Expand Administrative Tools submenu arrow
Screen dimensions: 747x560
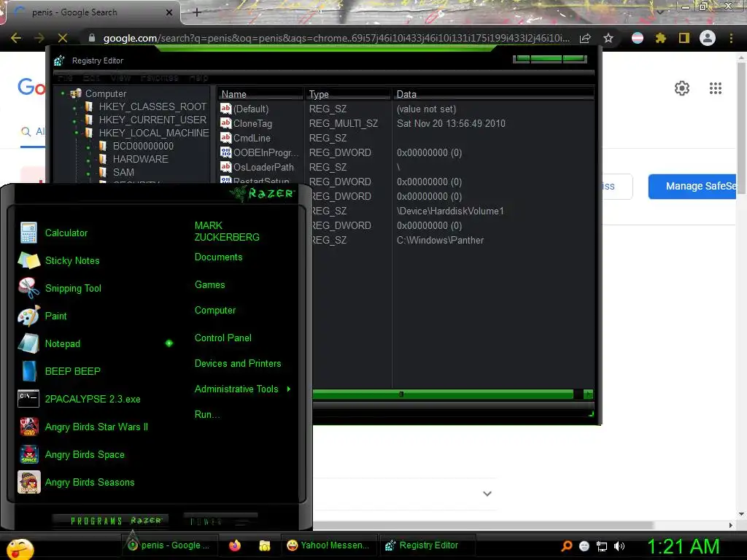[x=289, y=389]
